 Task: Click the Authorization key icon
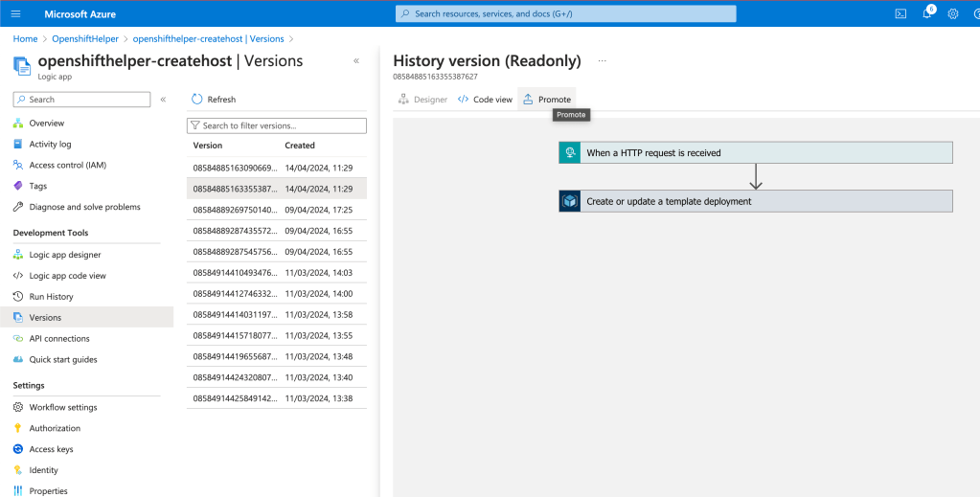pyautogui.click(x=18, y=428)
